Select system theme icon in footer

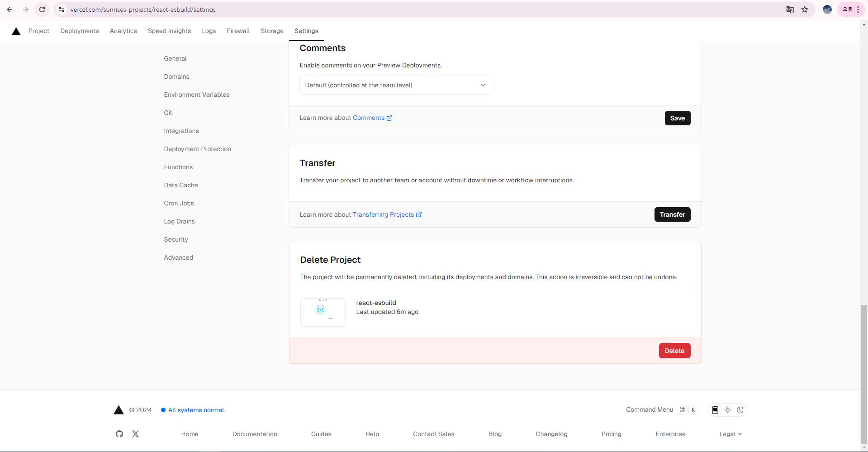(x=715, y=410)
